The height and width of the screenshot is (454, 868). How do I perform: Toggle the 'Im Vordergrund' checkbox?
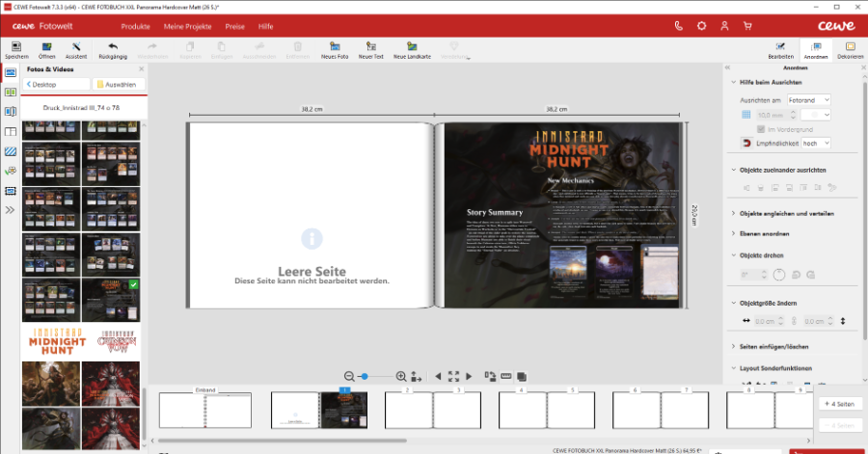tap(761, 128)
